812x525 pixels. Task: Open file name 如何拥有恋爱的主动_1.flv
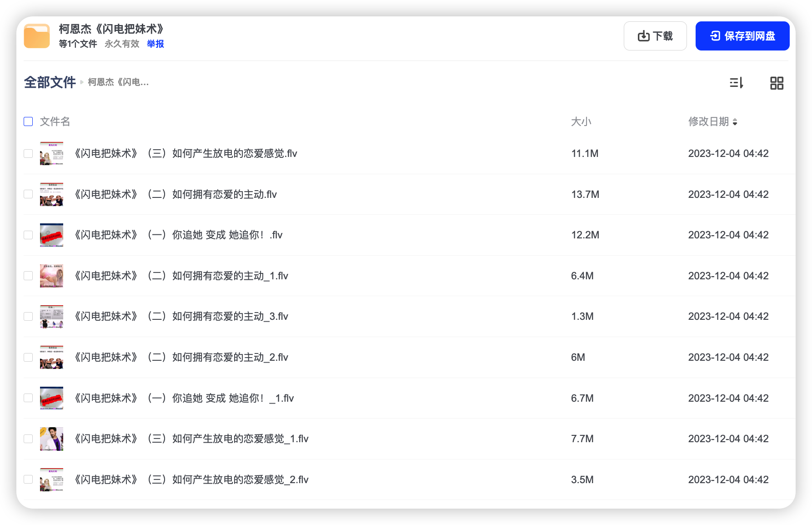click(180, 276)
